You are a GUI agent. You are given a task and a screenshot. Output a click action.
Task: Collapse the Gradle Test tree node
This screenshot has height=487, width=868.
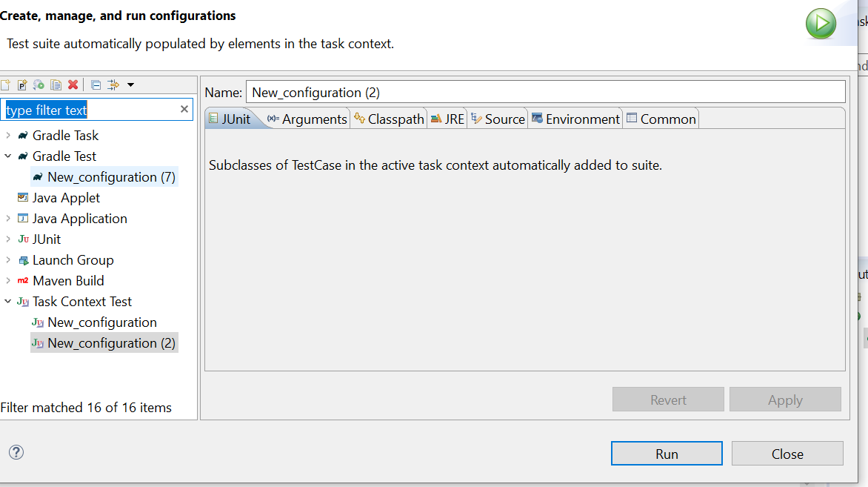(8, 156)
